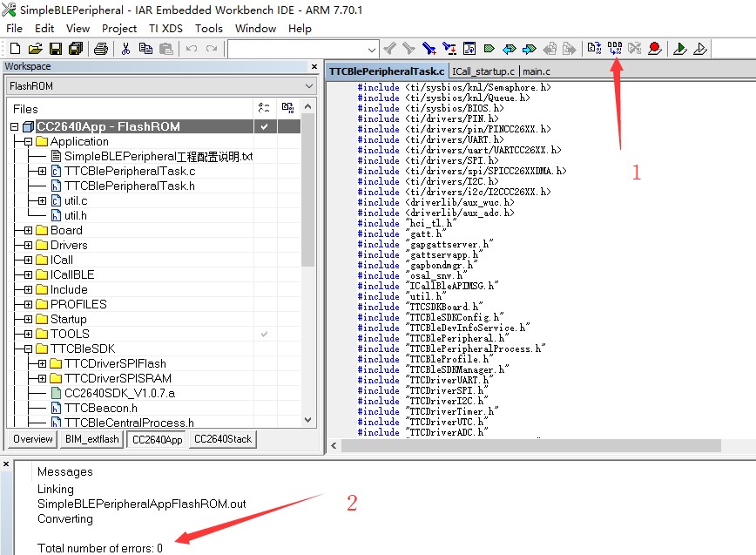Toggle checkmark on CC2640App - FlashROM row
Image resolution: width=756 pixels, height=555 pixels.
tap(264, 127)
